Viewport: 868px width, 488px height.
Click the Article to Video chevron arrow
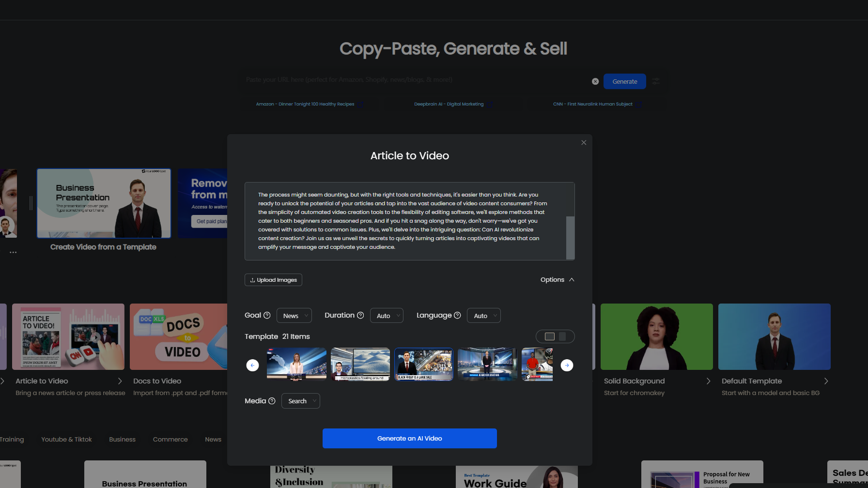tap(120, 381)
